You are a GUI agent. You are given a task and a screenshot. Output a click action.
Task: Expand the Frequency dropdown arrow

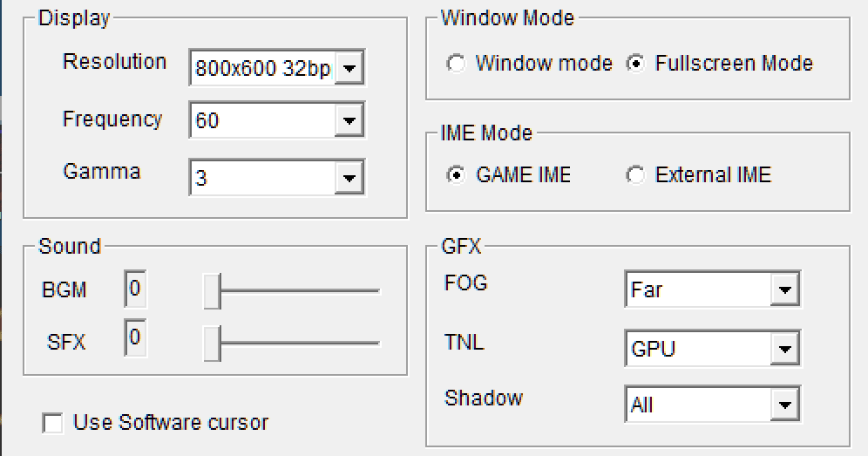tap(349, 120)
